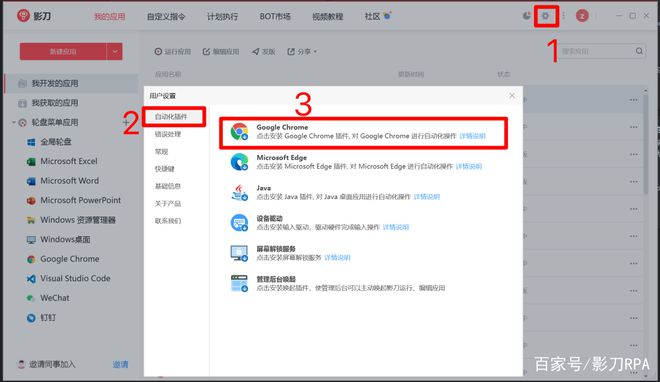Click the 更新时间 column header
The image size is (660, 382).
[411, 74]
